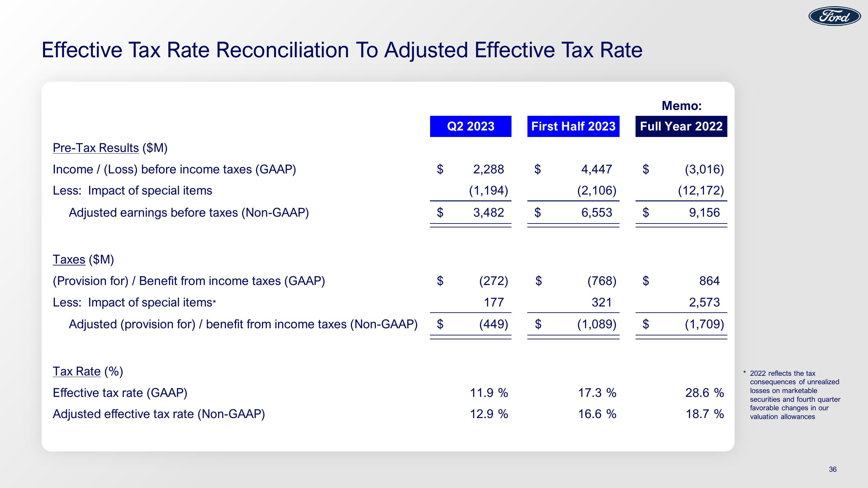Click the Memo: label above Full Year 2022
This screenshot has height=488, width=868.
(682, 106)
